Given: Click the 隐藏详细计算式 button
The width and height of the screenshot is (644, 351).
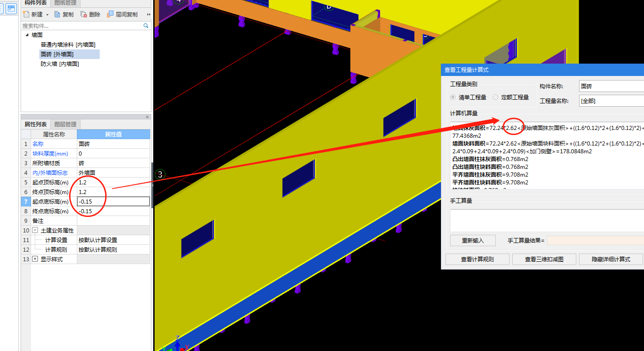Looking at the screenshot, I should [x=611, y=259].
